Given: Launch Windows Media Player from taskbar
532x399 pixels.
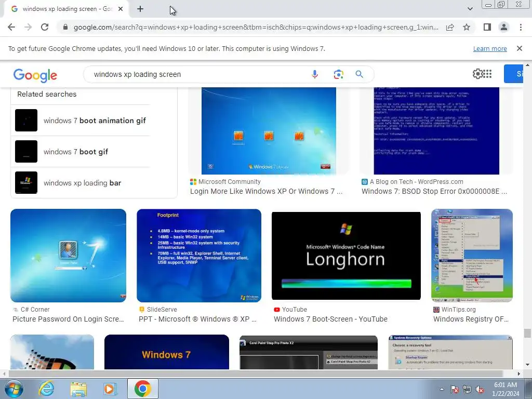Looking at the screenshot, I should click(110, 389).
